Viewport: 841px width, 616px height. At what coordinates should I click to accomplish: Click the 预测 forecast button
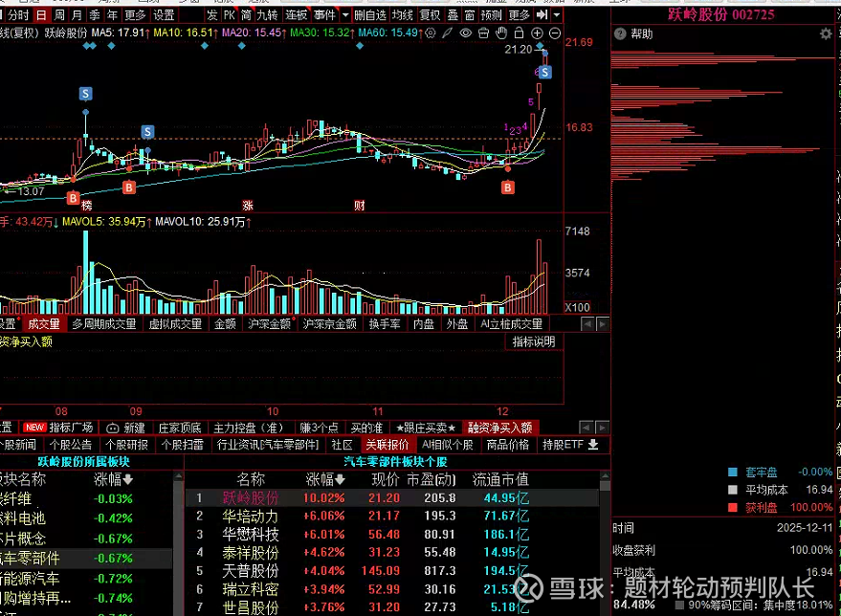491,15
